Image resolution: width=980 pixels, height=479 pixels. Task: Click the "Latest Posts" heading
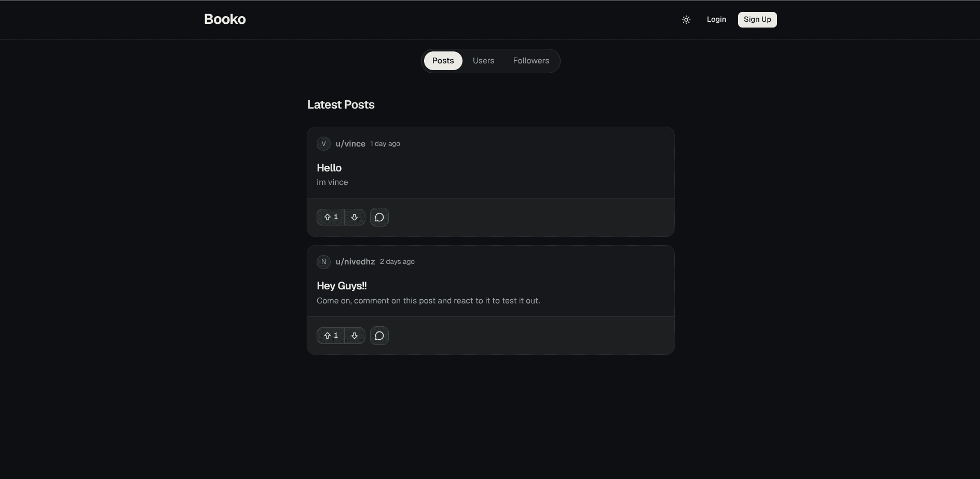click(341, 104)
